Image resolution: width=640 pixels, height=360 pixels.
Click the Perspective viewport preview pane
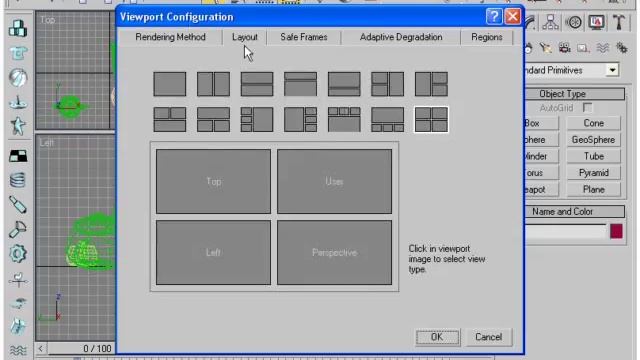(334, 252)
